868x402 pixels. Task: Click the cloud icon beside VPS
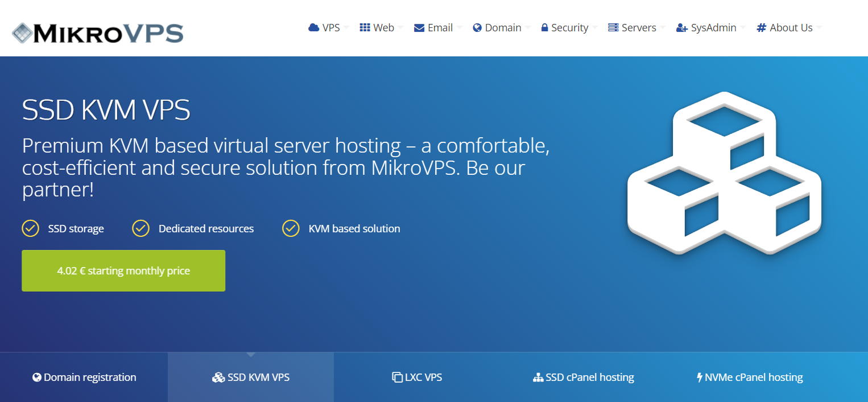[x=313, y=27]
